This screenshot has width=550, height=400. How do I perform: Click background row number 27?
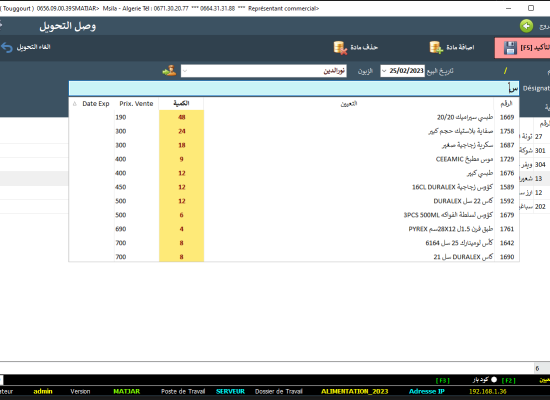pos(538,136)
